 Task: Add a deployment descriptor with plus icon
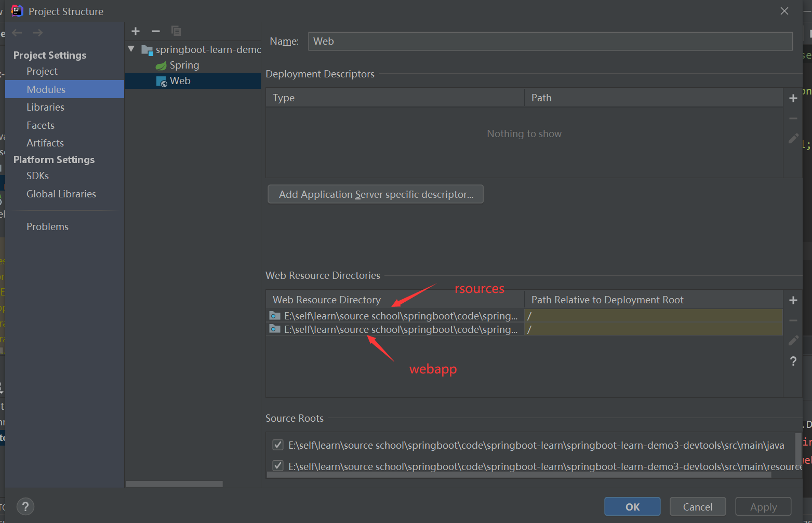coord(793,98)
